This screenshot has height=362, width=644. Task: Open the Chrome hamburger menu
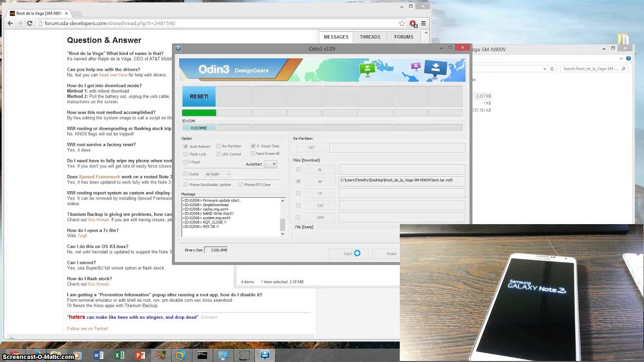coord(424,23)
